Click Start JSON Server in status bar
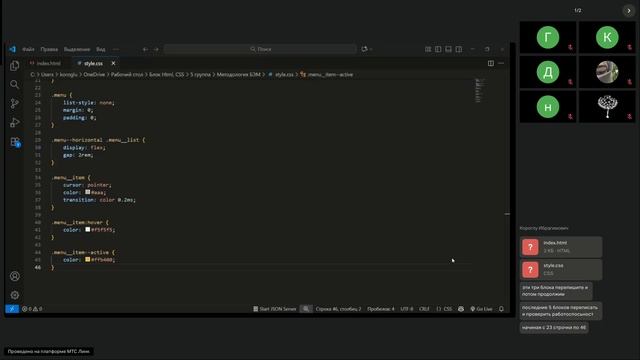This screenshot has height=360, width=640. coord(274,309)
